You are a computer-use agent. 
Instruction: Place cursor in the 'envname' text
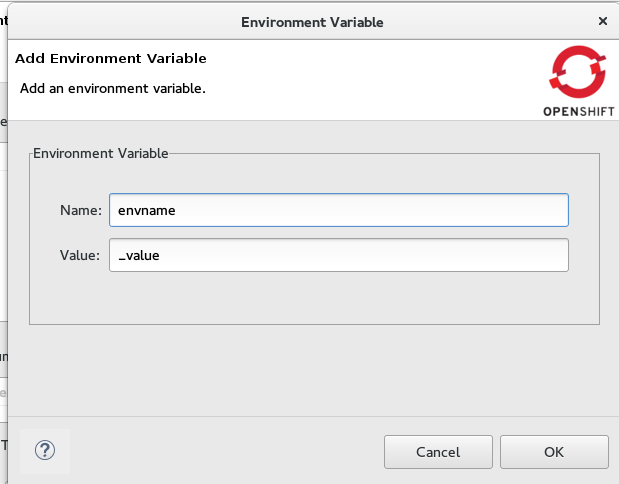[x=146, y=210]
